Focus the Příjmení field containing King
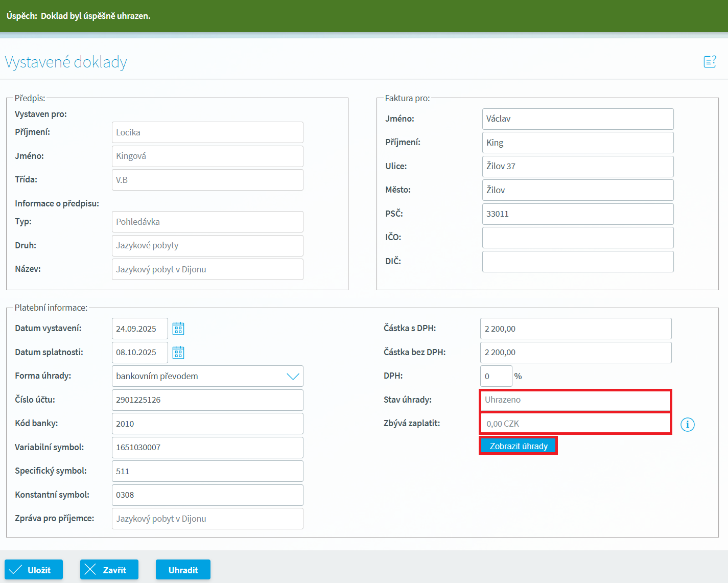The height and width of the screenshot is (583, 728). pos(577,143)
